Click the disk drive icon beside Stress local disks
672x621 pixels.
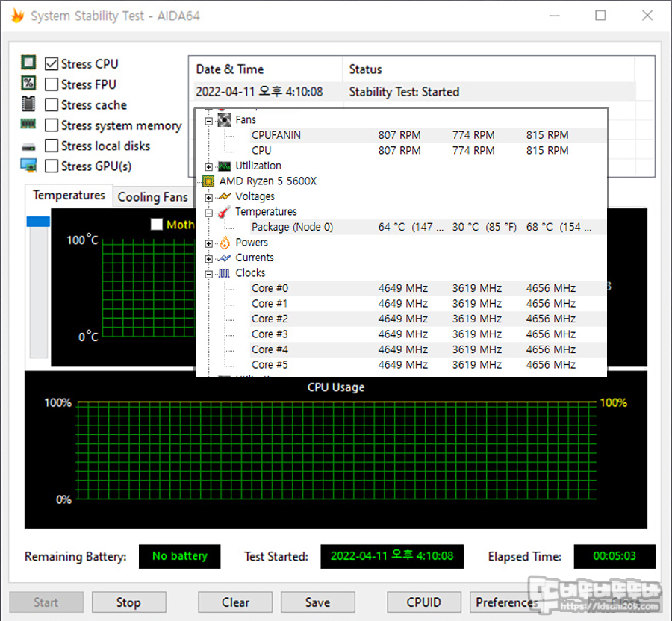click(28, 147)
